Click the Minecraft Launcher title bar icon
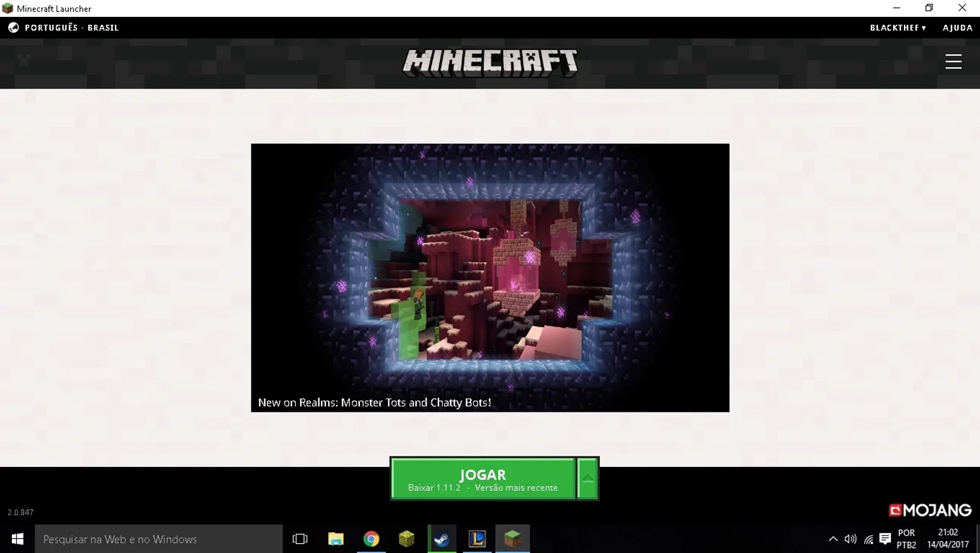 click(x=8, y=8)
